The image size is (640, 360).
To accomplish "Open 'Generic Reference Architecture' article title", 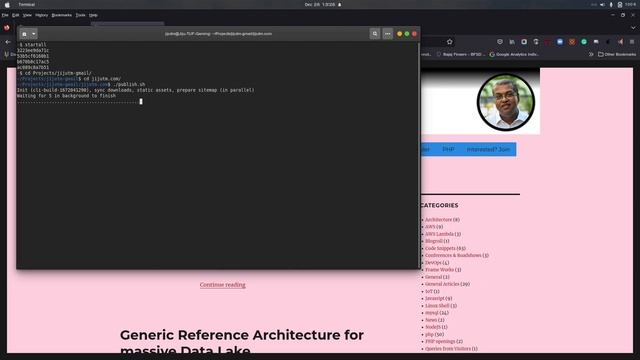I will [x=242, y=342].
